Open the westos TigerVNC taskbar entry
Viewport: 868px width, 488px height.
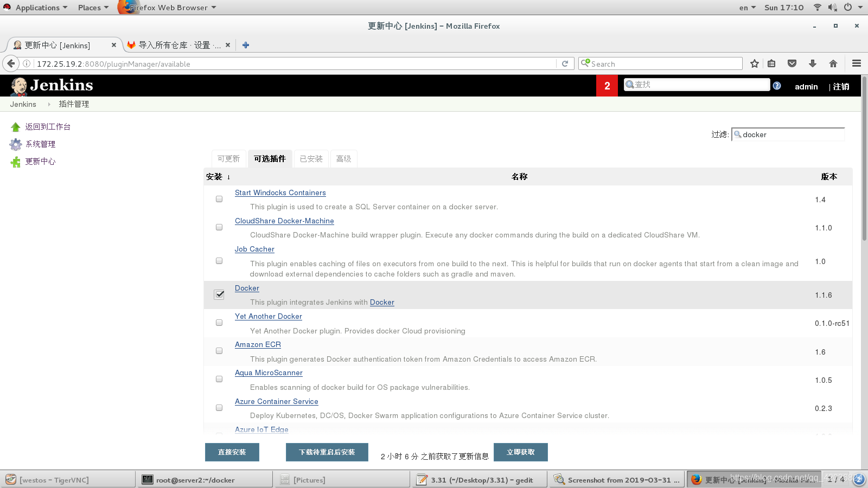coord(68,479)
